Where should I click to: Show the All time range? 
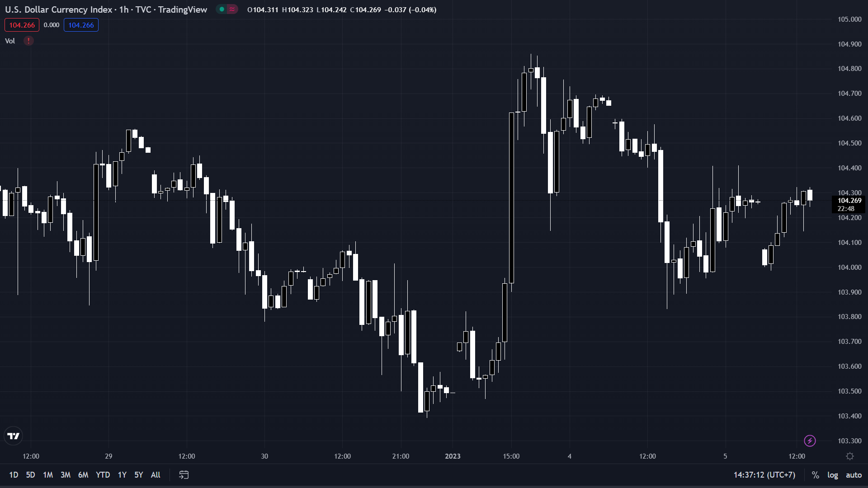click(156, 475)
